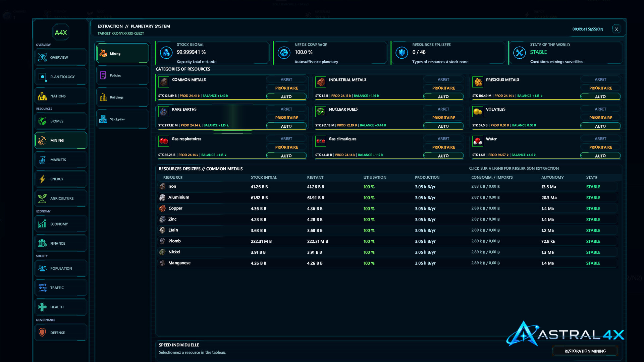Click the Restoration Mining button
Viewport: 644px width, 362px height.
[585, 351]
